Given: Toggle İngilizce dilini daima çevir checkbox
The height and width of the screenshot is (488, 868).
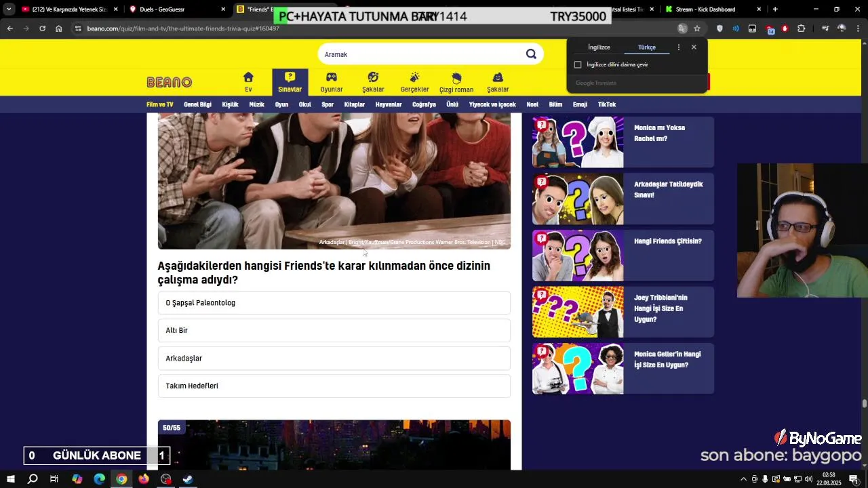Looking at the screenshot, I should 578,64.
